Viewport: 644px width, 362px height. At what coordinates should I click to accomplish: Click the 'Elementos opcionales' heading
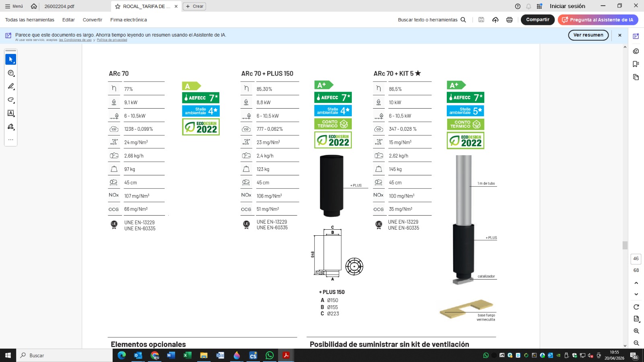point(148,344)
